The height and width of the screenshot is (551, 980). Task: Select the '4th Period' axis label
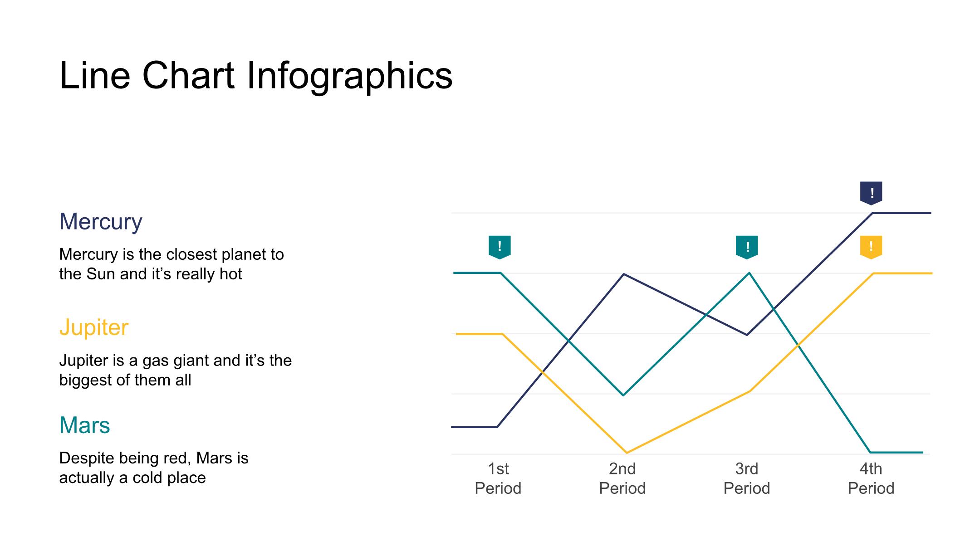871,478
